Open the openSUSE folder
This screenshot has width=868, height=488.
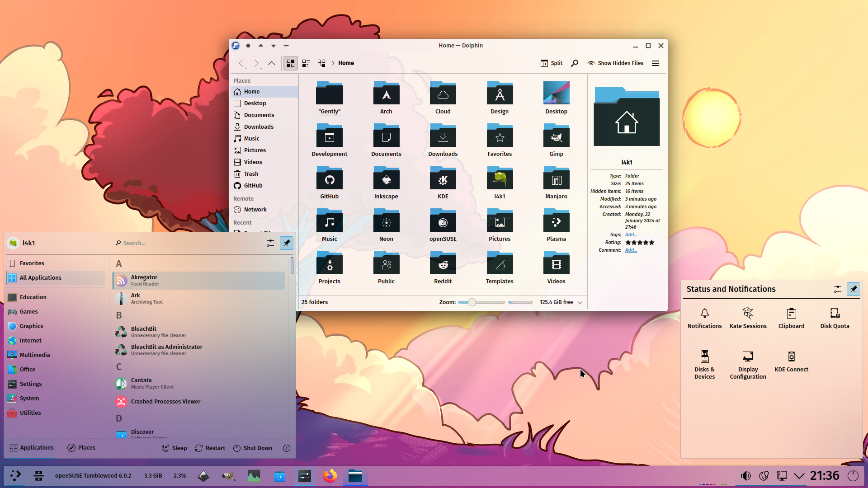point(443,225)
